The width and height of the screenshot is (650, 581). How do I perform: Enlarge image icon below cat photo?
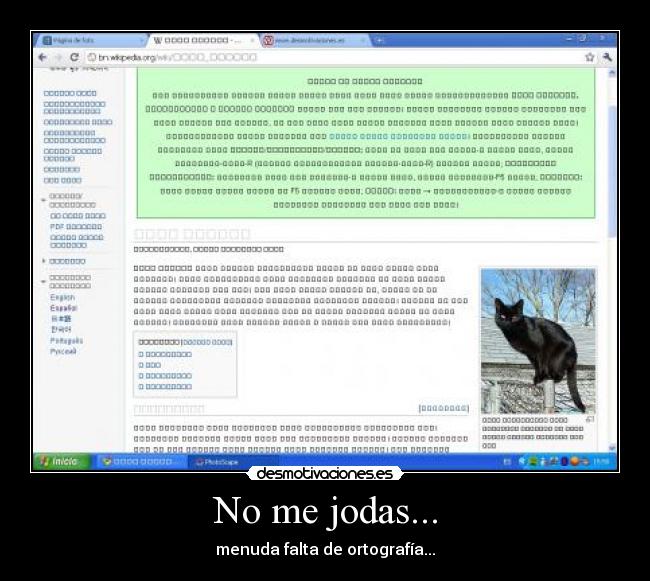pos(590,419)
